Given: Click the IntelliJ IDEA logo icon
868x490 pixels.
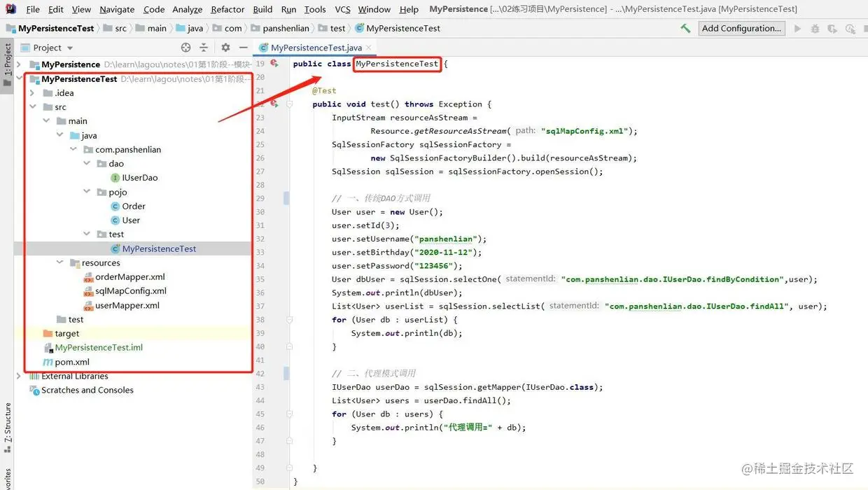Looking at the screenshot, I should (11, 9).
